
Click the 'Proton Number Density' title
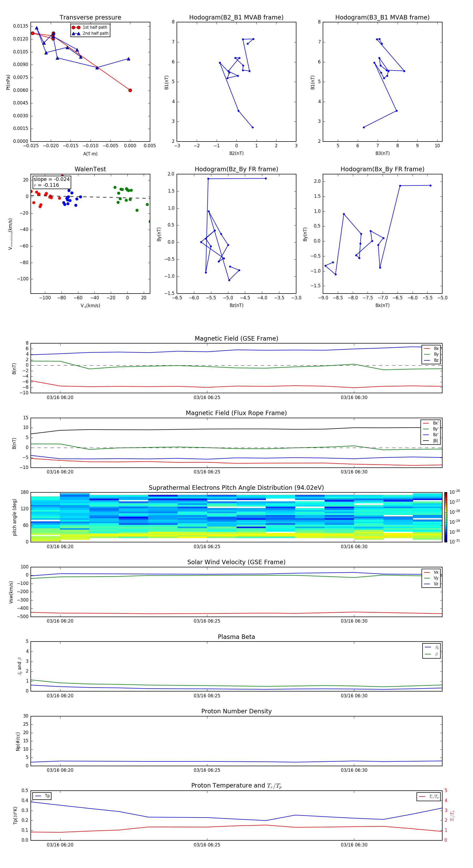236,711
